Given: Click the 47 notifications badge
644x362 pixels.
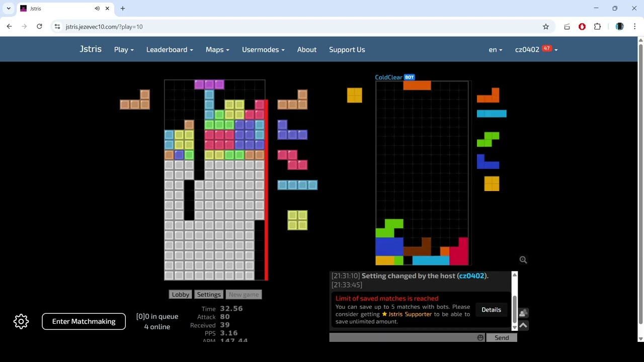Looking at the screenshot, I should 547,49.
